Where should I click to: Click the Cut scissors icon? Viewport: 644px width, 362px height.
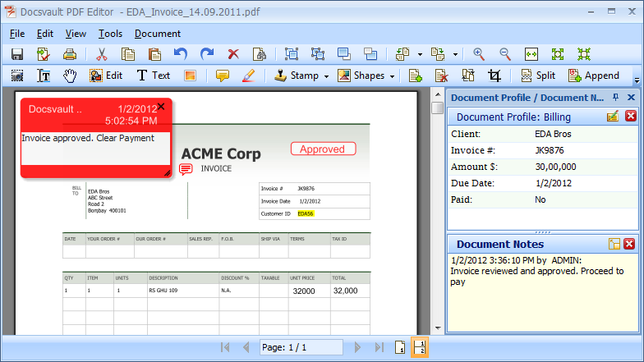[102, 54]
